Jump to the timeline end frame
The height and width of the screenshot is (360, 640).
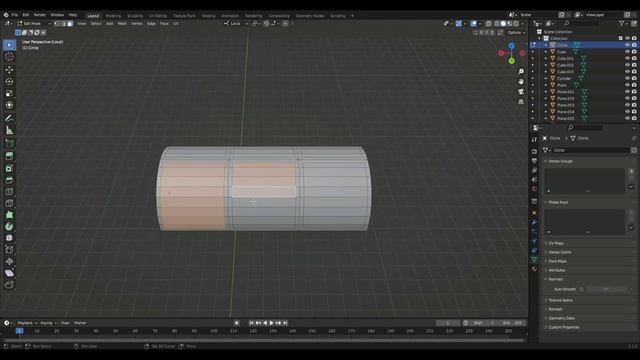[x=285, y=323]
